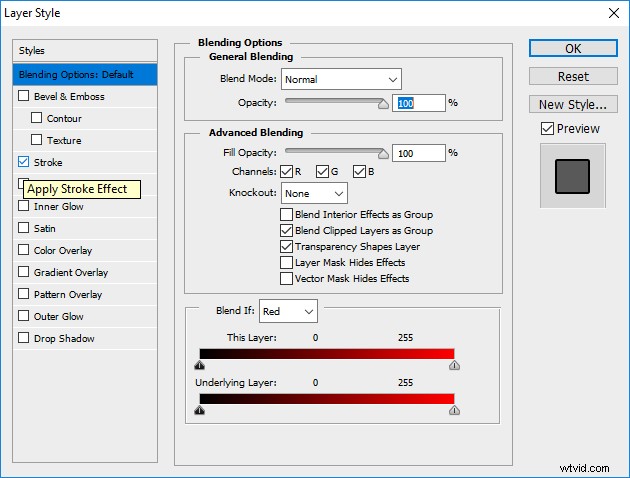The height and width of the screenshot is (478, 630).
Task: Uncheck the Stroke effect checkbox
Action: [24, 162]
